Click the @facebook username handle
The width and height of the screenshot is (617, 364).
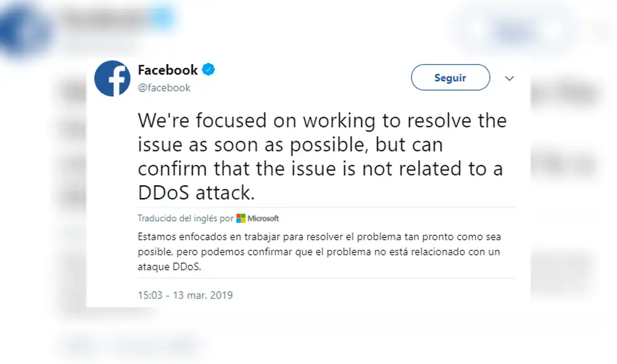pos(164,88)
